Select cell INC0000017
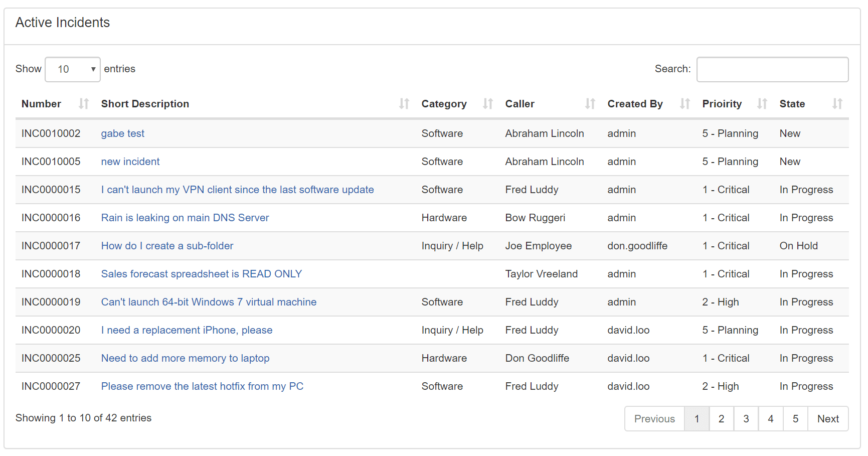The height and width of the screenshot is (456, 868). click(x=51, y=246)
